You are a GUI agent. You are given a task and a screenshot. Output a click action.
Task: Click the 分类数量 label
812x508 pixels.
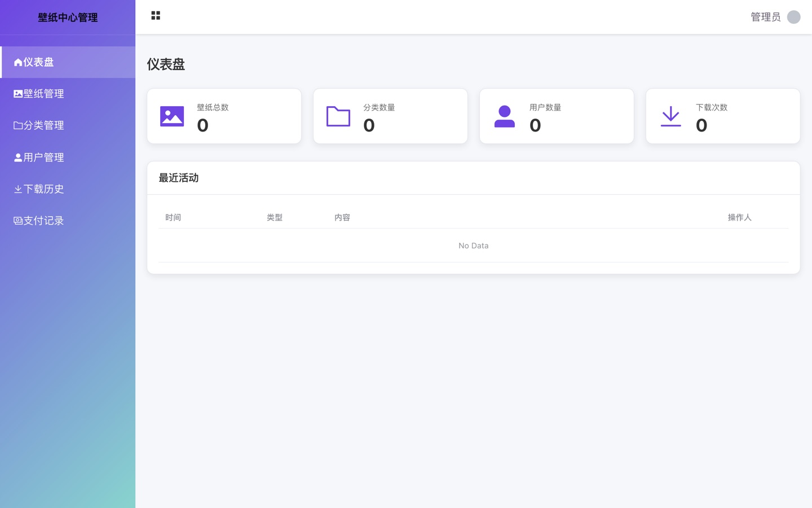click(x=379, y=107)
